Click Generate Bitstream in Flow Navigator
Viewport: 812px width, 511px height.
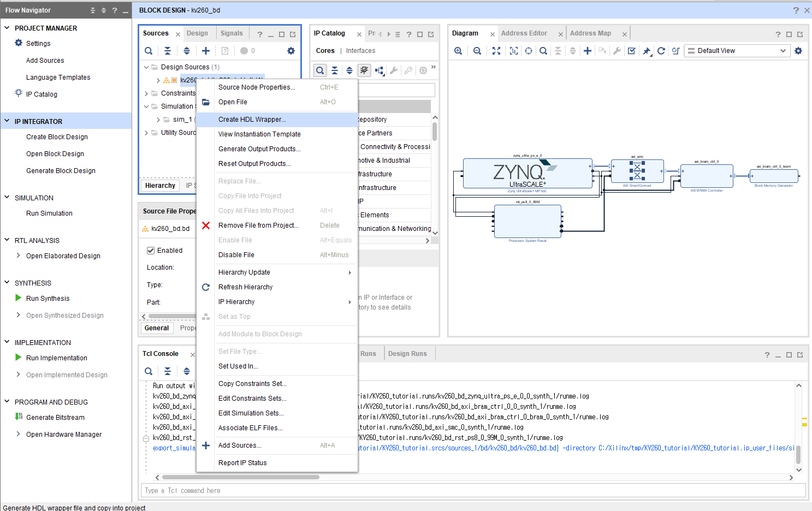(x=55, y=417)
